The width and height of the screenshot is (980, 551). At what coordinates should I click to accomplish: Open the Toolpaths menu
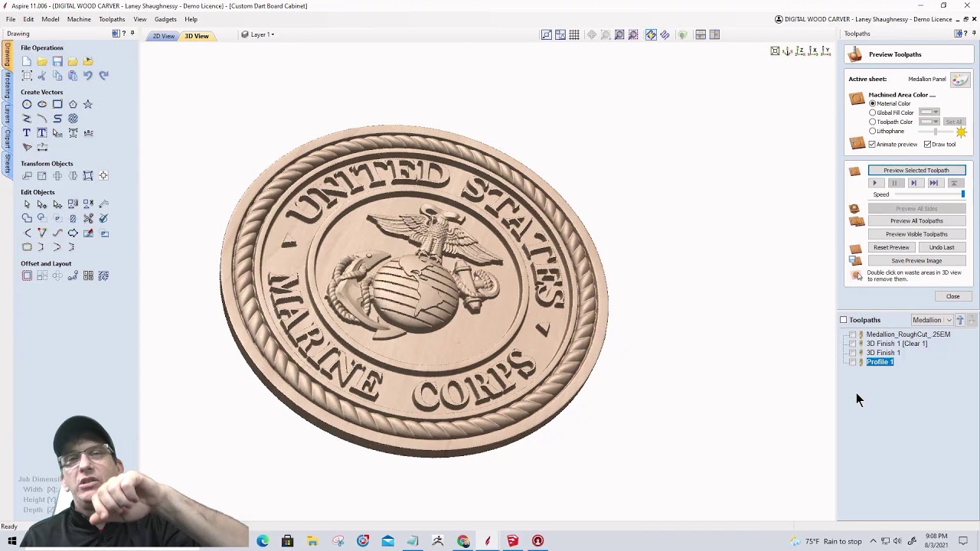pyautogui.click(x=112, y=19)
